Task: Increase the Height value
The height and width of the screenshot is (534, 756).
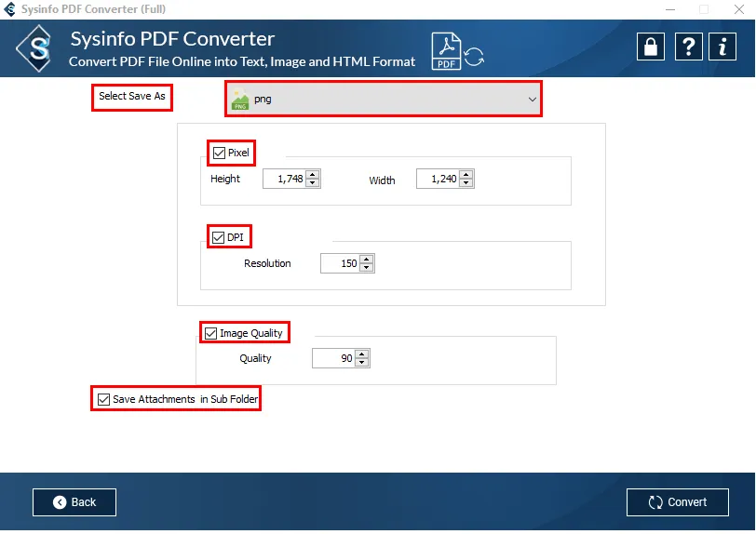Action: click(313, 175)
